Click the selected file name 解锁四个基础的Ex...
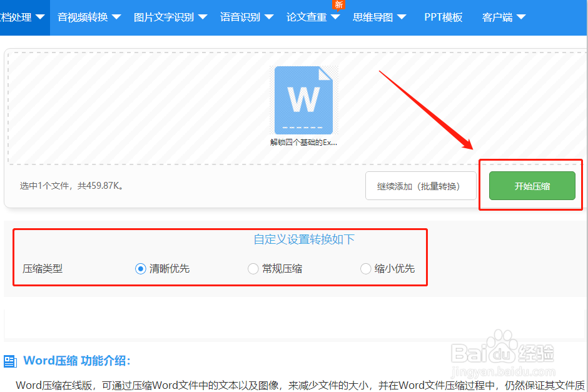Screen dimensions: 588x392 click(304, 141)
